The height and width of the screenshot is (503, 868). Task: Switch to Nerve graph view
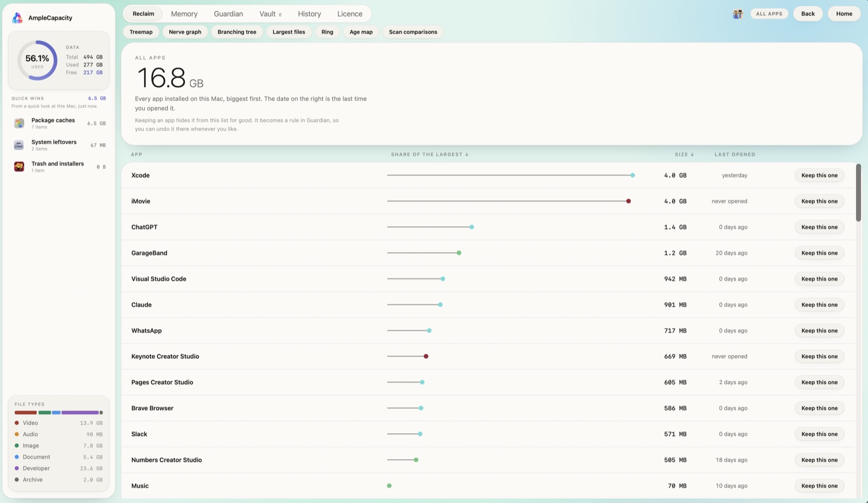point(185,32)
